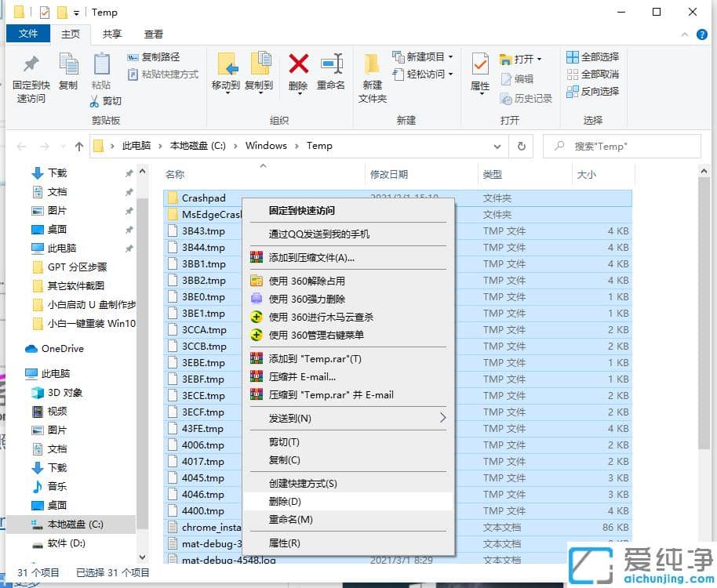
Task: Expand the 发送到(N) submenu arrow
Action: coord(444,417)
